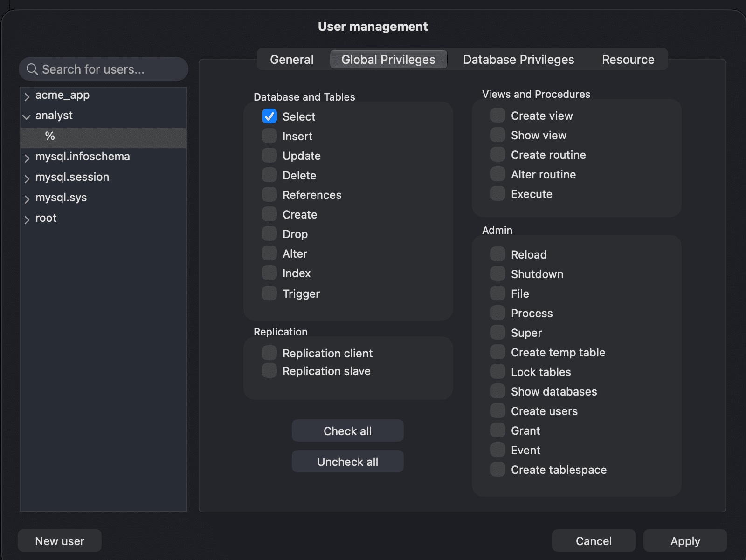Apply the privilege changes
The height and width of the screenshot is (560, 746).
tap(685, 541)
